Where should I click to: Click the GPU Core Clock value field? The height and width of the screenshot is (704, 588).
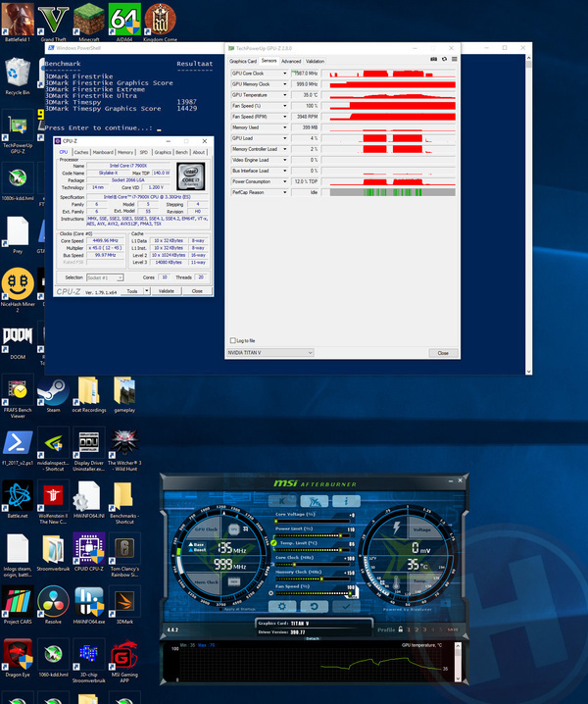(x=305, y=74)
